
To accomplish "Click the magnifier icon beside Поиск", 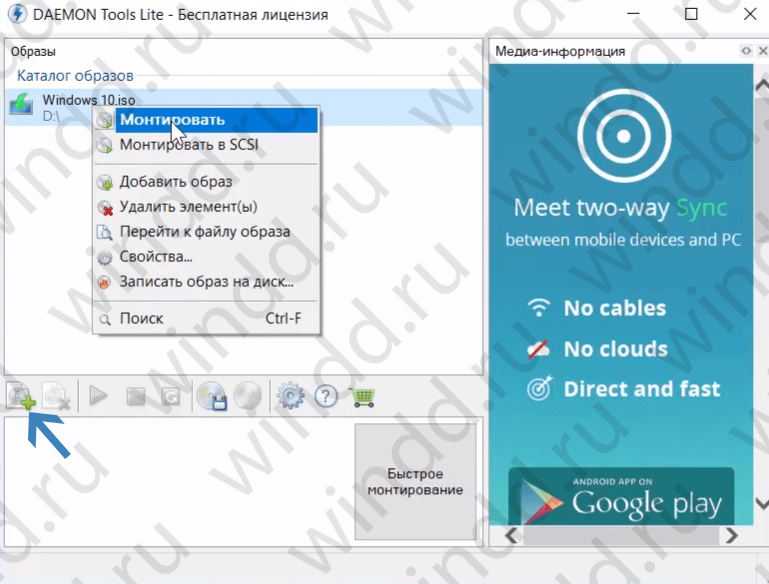I will pos(105,320).
